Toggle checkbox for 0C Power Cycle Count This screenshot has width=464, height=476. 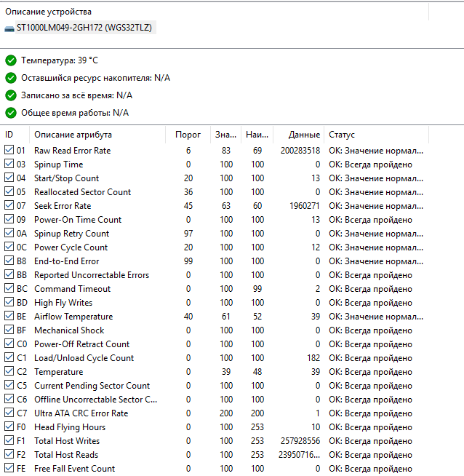pos(9,247)
